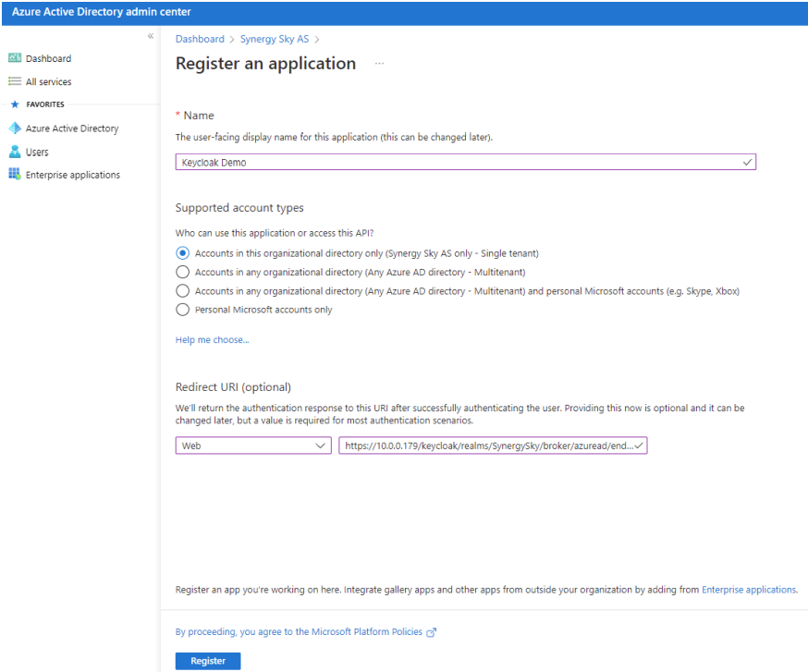Open All services in the sidebar
The width and height of the screenshot is (808, 672).
tap(48, 81)
